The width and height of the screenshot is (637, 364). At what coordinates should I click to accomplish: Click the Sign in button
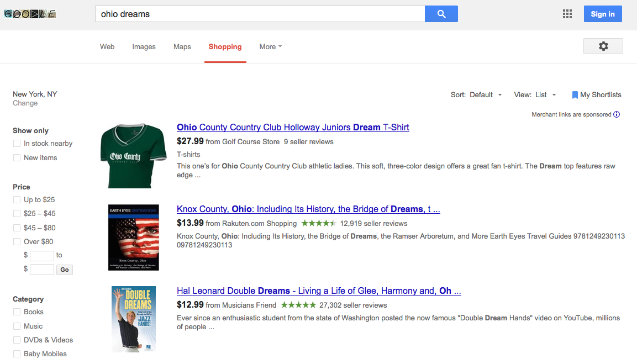(x=603, y=14)
